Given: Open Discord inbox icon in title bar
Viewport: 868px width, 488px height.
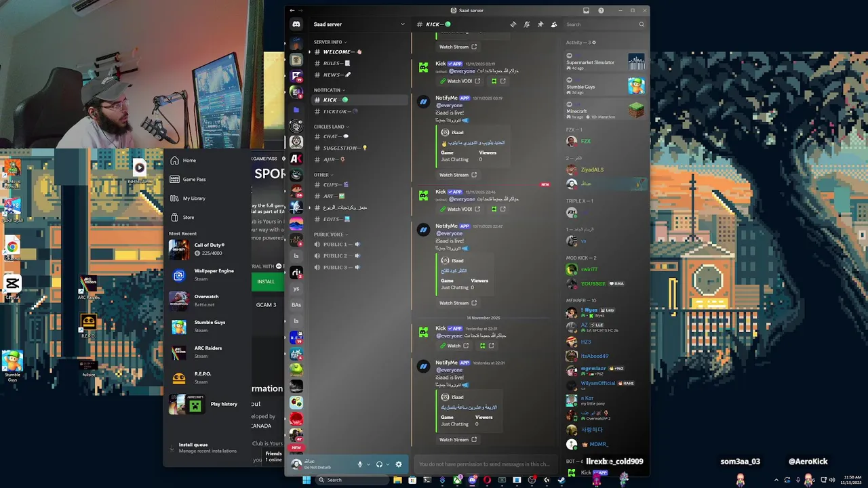Looking at the screenshot, I should (x=586, y=10).
